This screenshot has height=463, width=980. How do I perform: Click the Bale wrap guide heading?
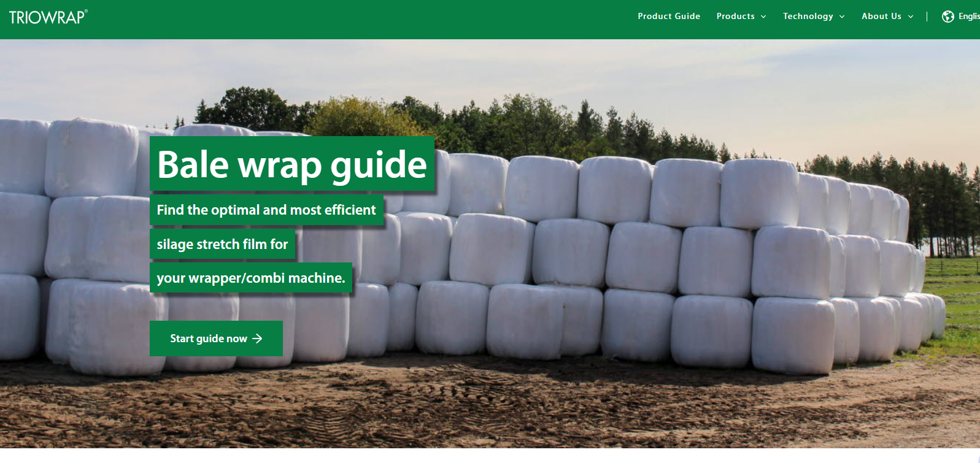click(291, 164)
